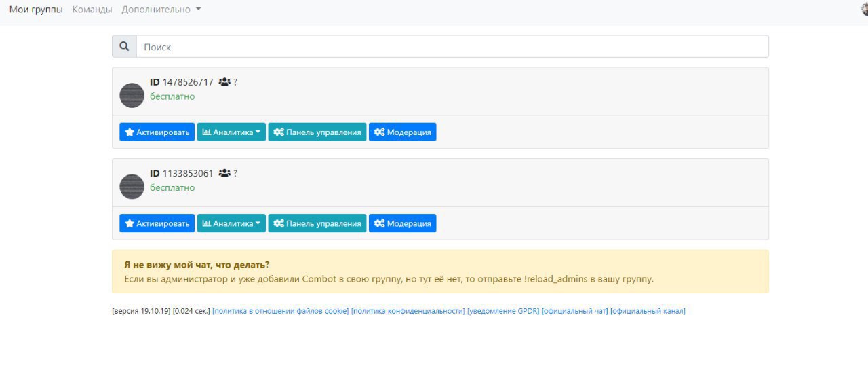The height and width of the screenshot is (387, 868).
Task: Activate group 1133853061 with Активировать button
Action: [157, 223]
